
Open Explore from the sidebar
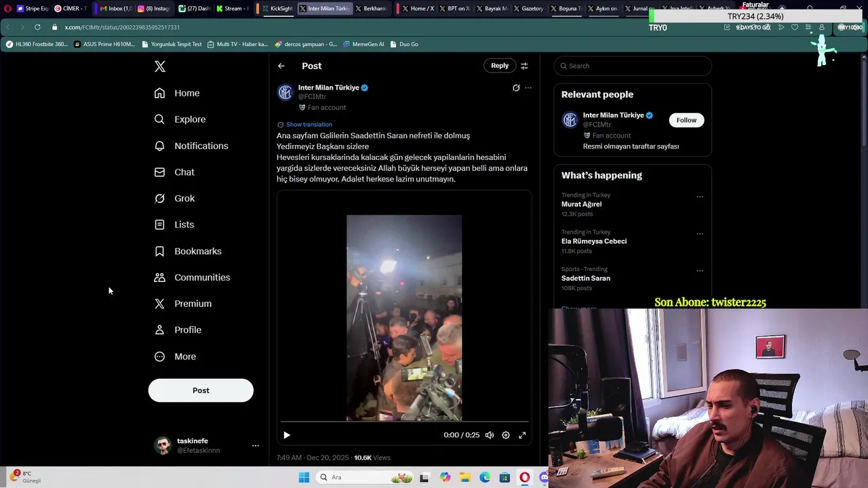click(x=180, y=119)
